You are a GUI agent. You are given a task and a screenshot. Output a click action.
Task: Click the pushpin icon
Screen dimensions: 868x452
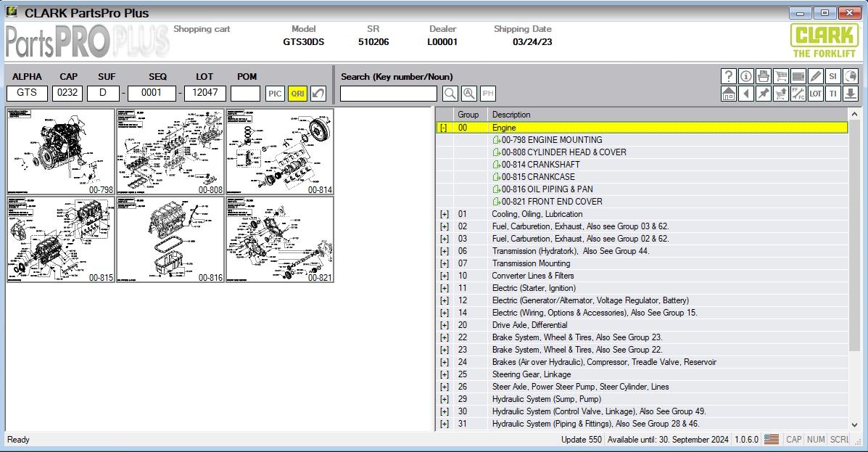tap(764, 94)
